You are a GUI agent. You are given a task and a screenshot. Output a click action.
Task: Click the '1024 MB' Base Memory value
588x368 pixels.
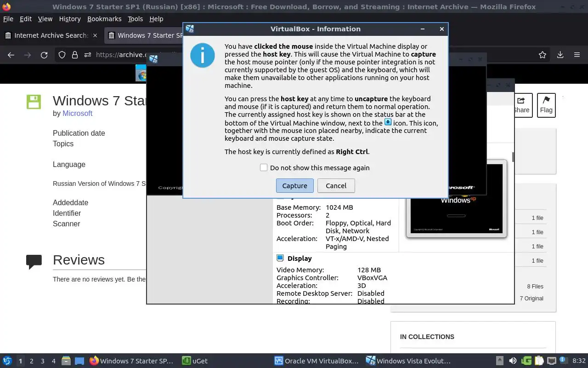click(339, 207)
